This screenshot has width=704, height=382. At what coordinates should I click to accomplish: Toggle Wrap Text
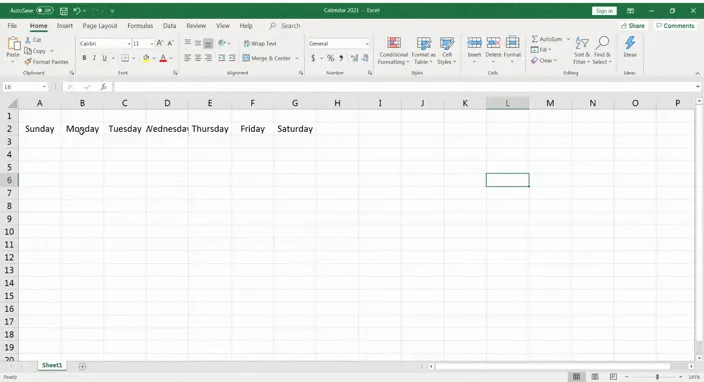pyautogui.click(x=260, y=44)
